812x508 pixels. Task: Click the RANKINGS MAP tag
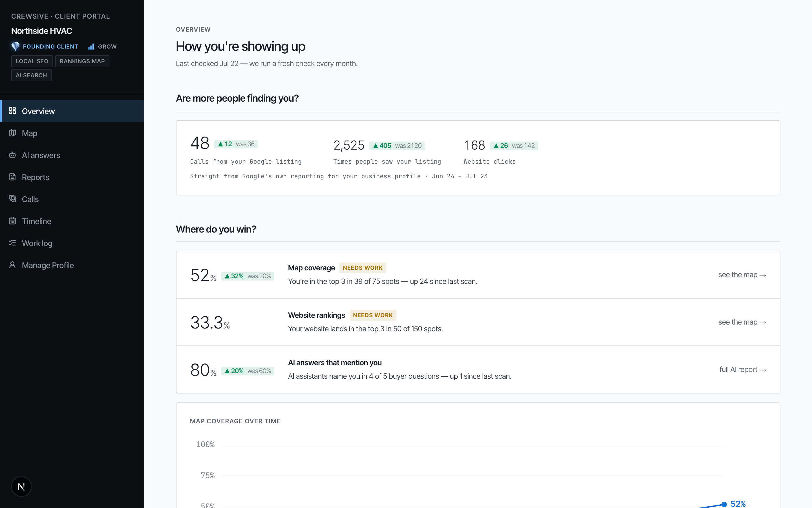pos(82,61)
